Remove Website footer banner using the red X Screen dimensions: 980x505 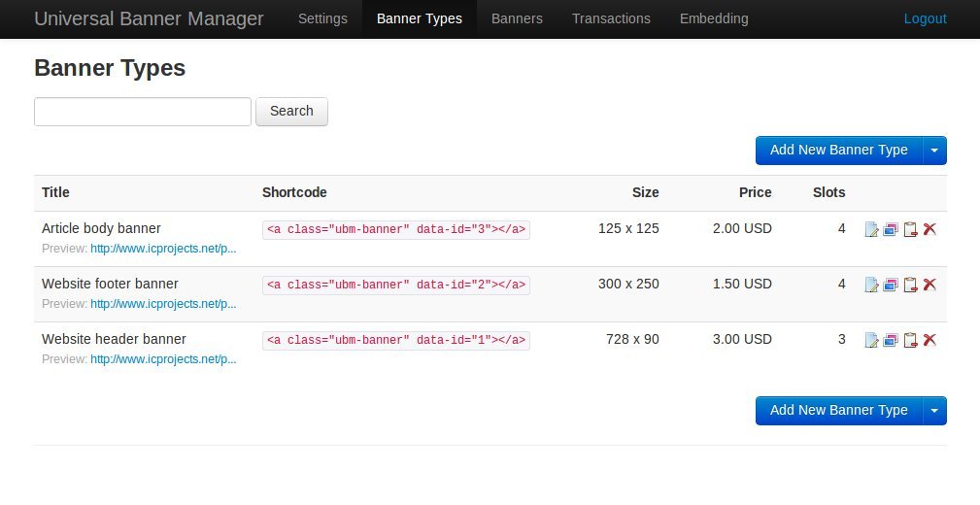point(929,286)
